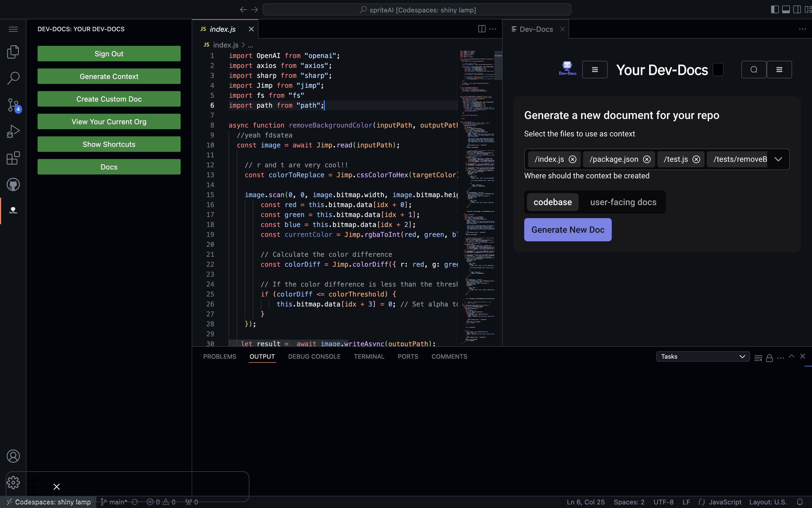Image resolution: width=812 pixels, height=508 pixels.
Task: Open Source Control with 4 changes
Action: (x=13, y=105)
